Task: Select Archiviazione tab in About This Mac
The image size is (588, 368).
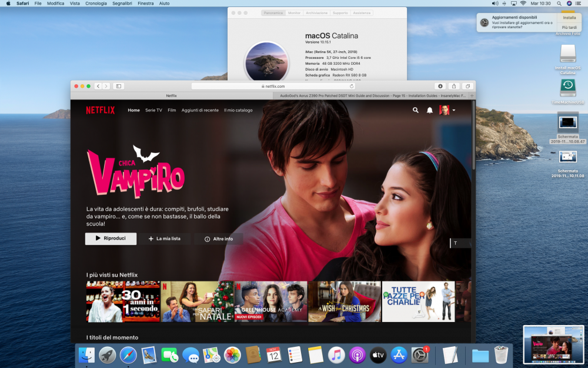Action: point(316,13)
